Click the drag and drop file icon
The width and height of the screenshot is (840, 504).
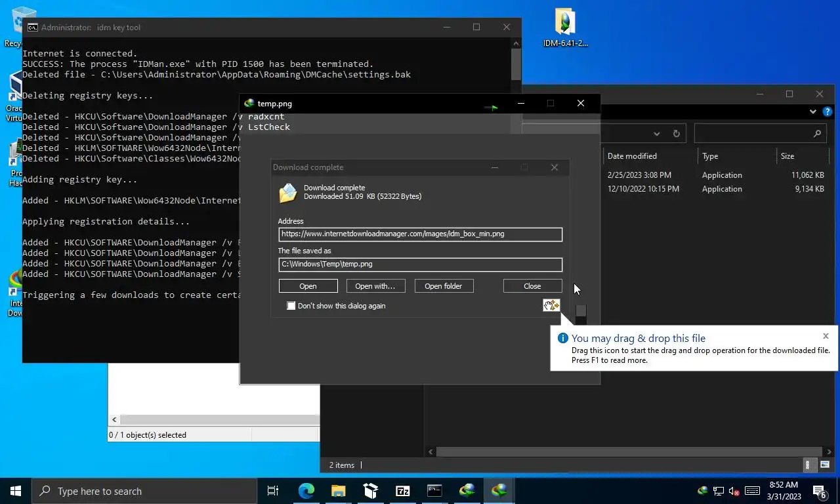(x=551, y=305)
